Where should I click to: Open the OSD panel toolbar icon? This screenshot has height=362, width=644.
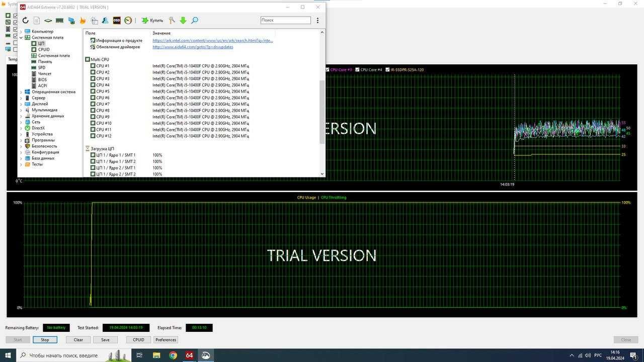click(117, 20)
